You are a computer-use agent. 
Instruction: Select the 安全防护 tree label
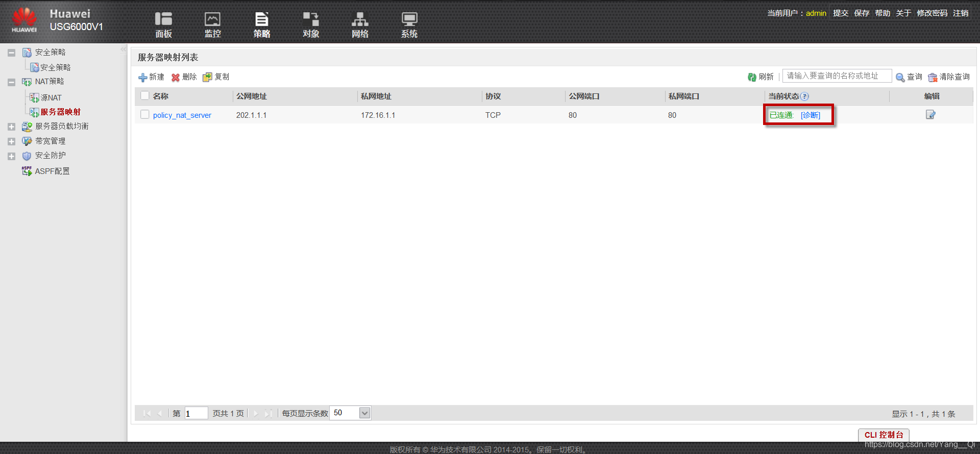[50, 156]
